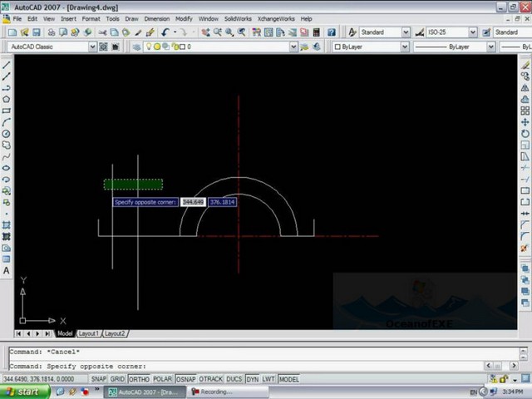
Task: Toggle POLAR tracking in status bar
Action: point(162,379)
